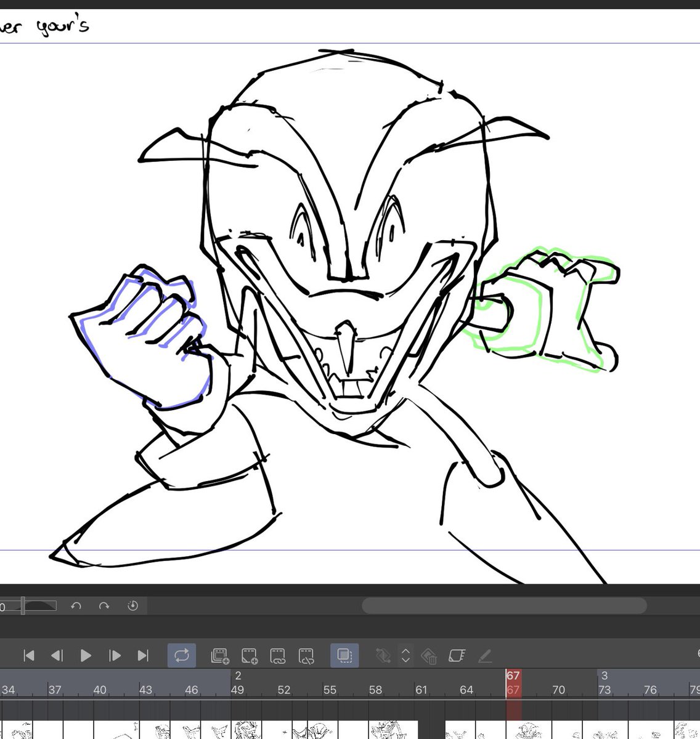
Task: Move playhead to frame 46
Action: [192, 690]
